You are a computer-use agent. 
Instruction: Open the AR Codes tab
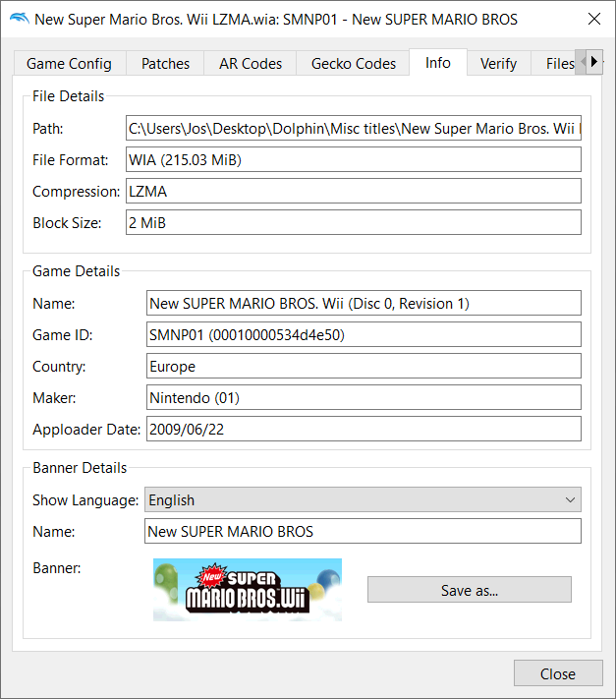point(251,63)
